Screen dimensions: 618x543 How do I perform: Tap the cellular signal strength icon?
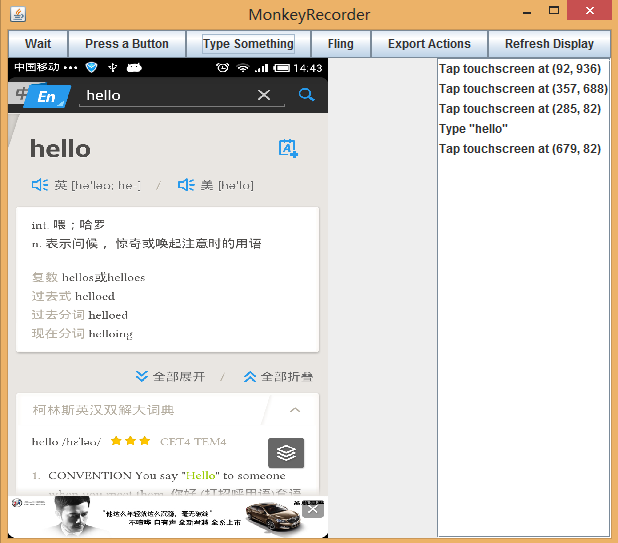(261, 68)
